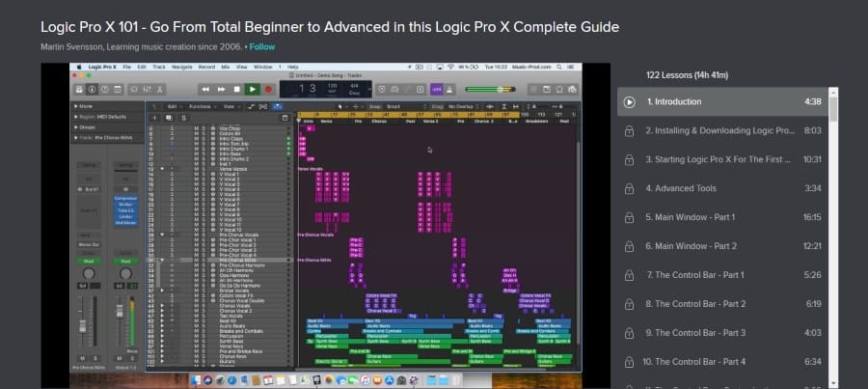The width and height of the screenshot is (868, 389).
Task: Toggle the purple Count-in button
Action: (436, 89)
